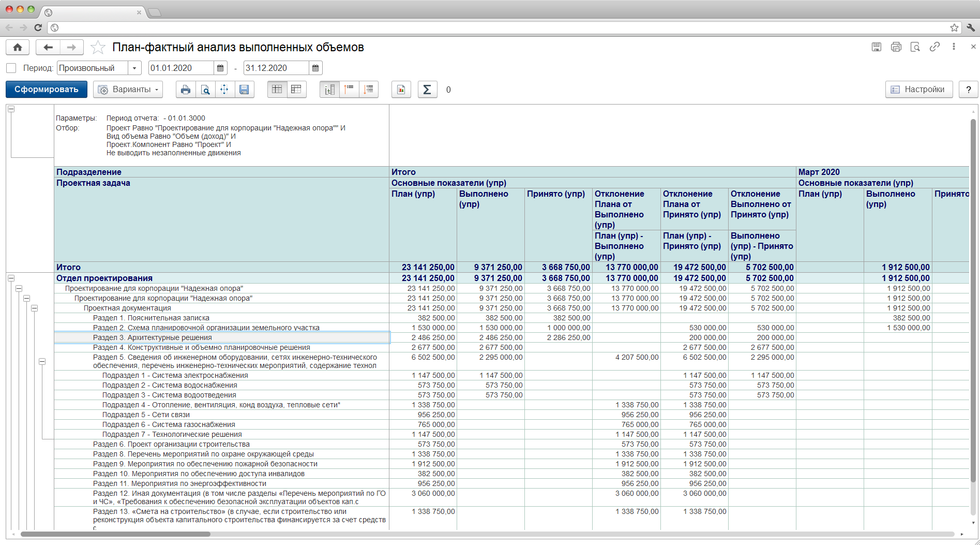Click the ascending sort icon with up arrow
The width and height of the screenshot is (980, 545).
349,90
